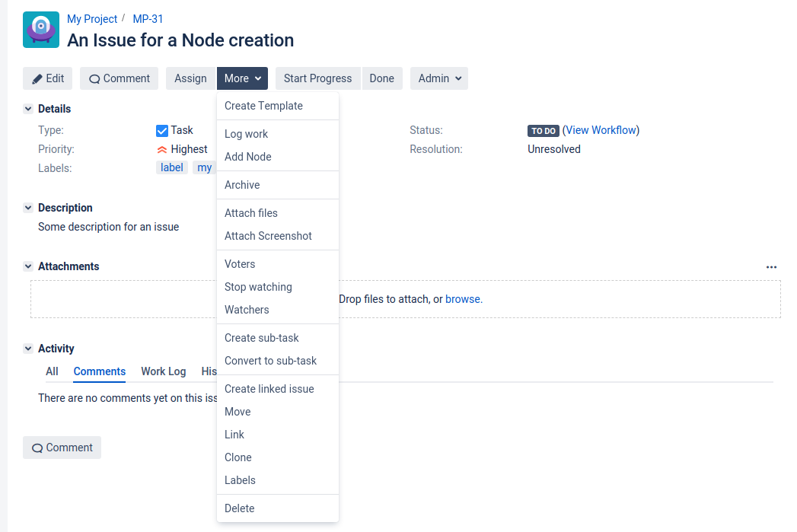This screenshot has height=532, width=797.
Task: Click the Edit pencil button
Action: coord(48,78)
